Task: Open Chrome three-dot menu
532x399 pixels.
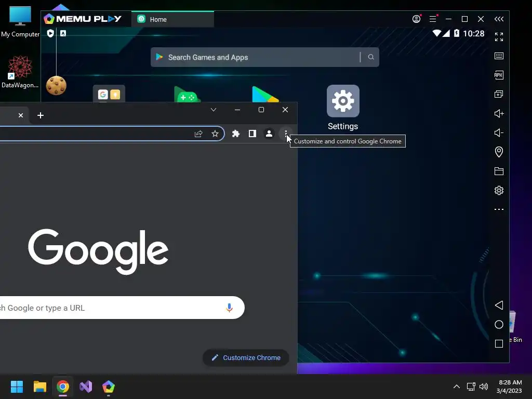Action: click(x=286, y=134)
